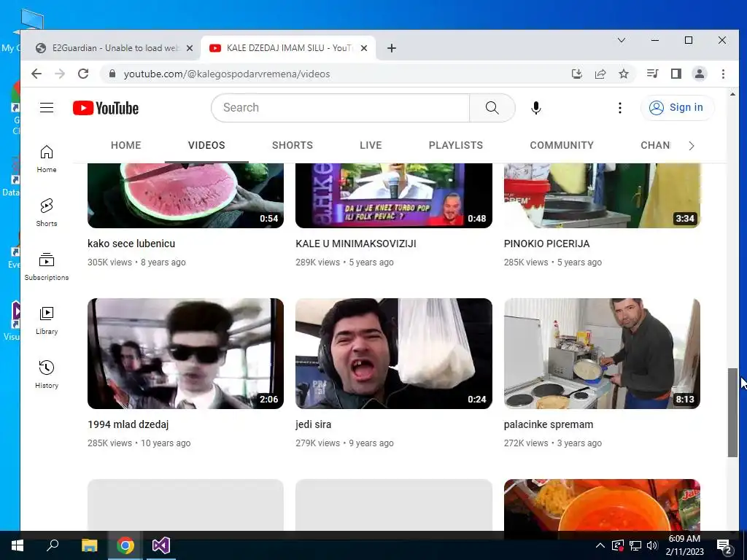
Task: Go to Home in the sidebar
Action: tap(47, 159)
